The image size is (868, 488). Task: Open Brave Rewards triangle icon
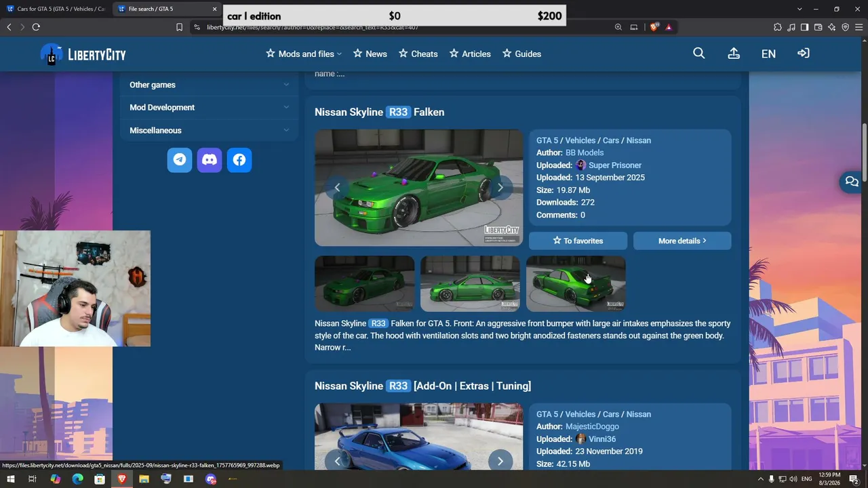(669, 27)
